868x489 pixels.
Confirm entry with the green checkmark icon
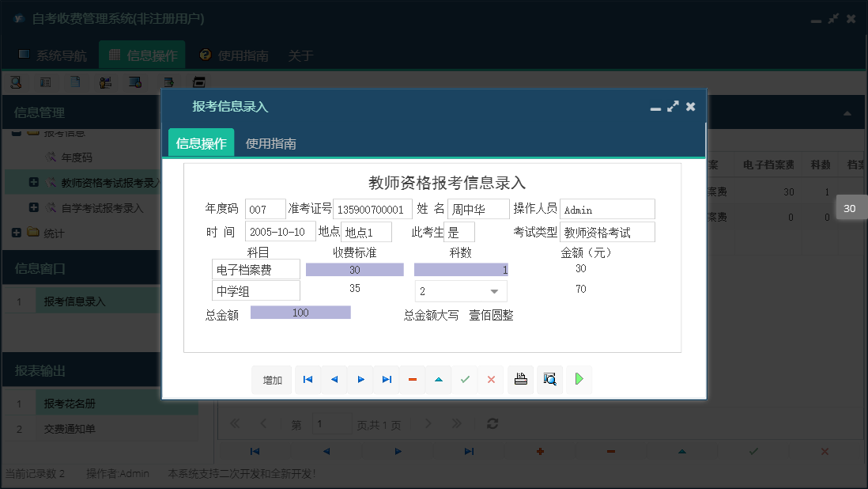click(x=465, y=379)
